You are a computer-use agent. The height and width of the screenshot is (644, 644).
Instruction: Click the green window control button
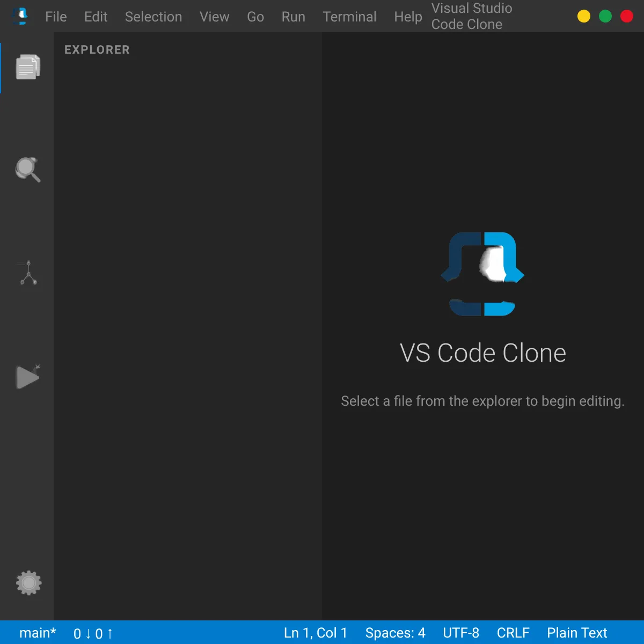tap(605, 17)
